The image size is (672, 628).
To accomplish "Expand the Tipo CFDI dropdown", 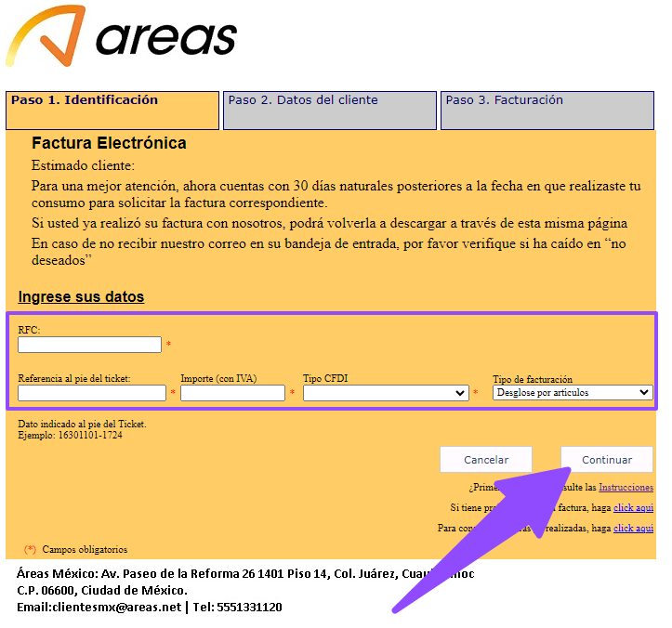I will pyautogui.click(x=386, y=393).
